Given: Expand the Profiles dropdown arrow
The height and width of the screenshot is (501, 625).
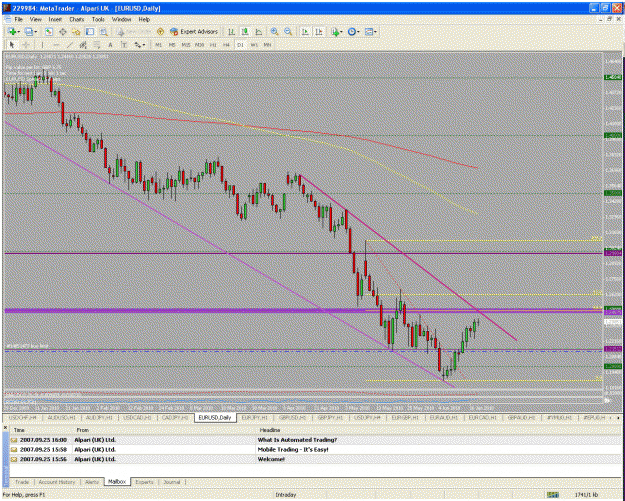Looking at the screenshot, I should click(35, 31).
